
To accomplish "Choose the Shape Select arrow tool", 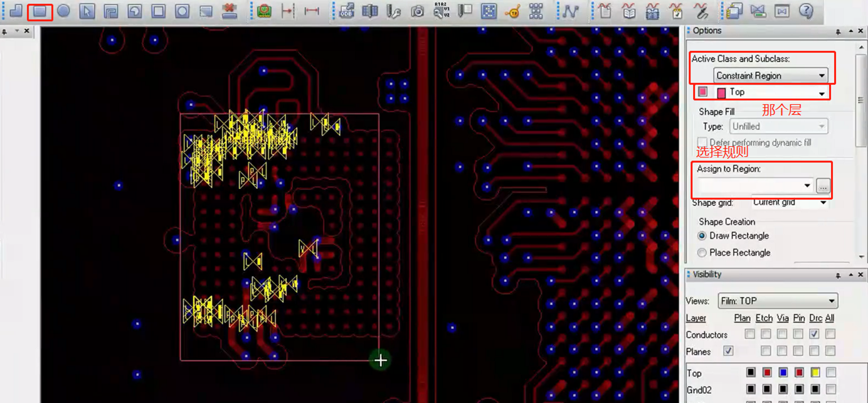I will [x=87, y=11].
